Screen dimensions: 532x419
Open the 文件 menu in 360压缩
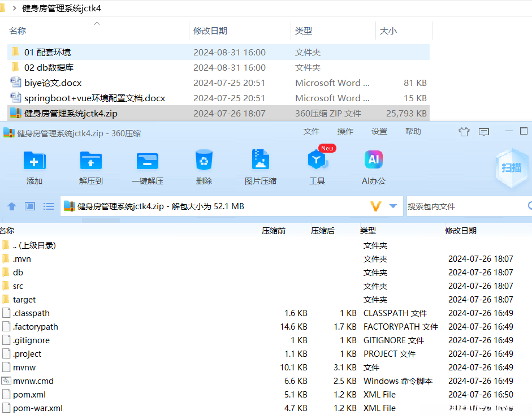click(311, 131)
